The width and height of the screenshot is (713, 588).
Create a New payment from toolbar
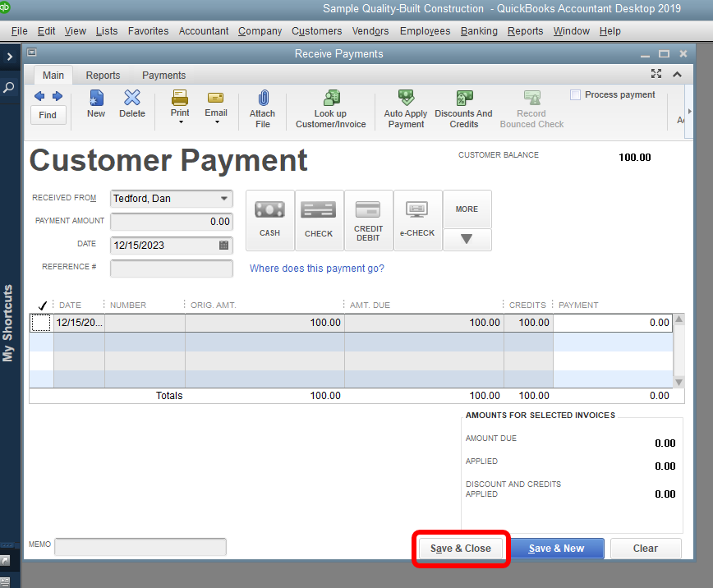coord(96,104)
